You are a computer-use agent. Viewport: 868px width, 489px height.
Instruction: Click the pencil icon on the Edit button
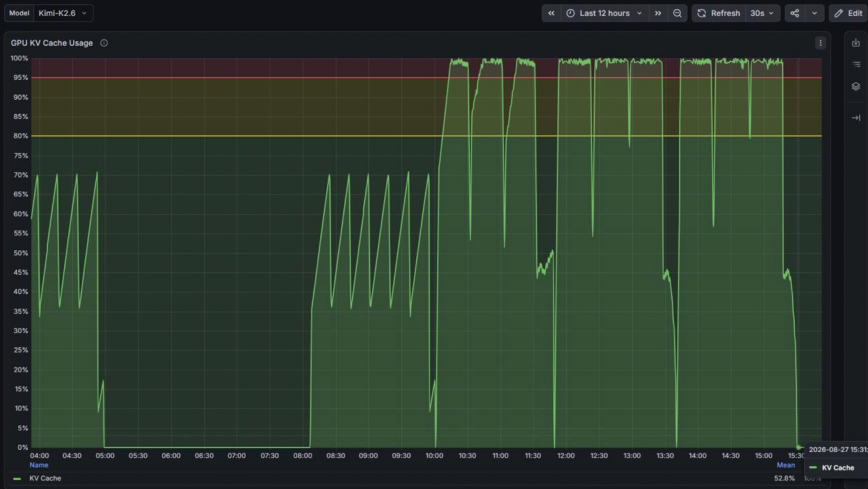(x=839, y=13)
